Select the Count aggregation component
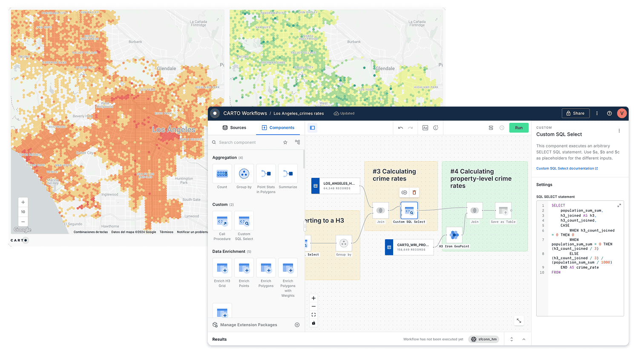The width and height of the screenshot is (644, 359). [222, 174]
